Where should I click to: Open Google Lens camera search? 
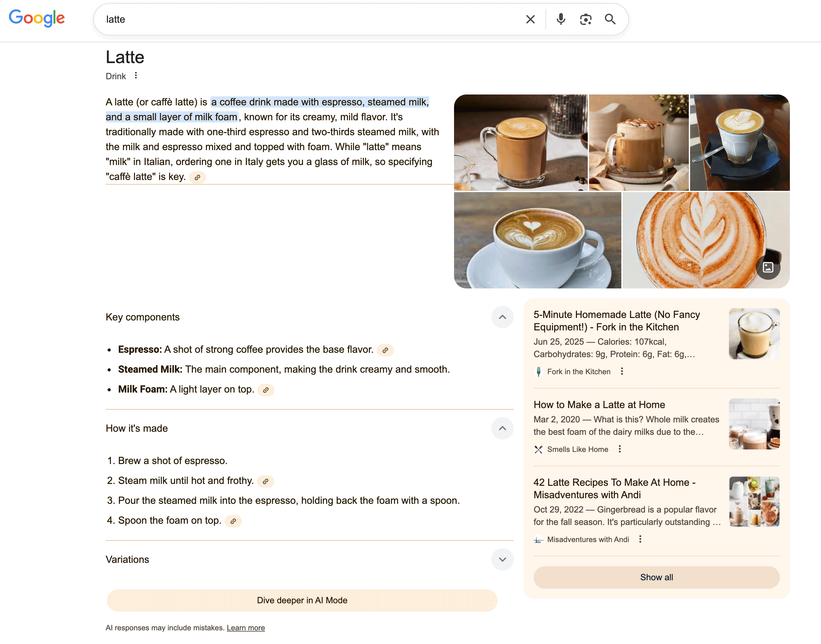pyautogui.click(x=586, y=19)
